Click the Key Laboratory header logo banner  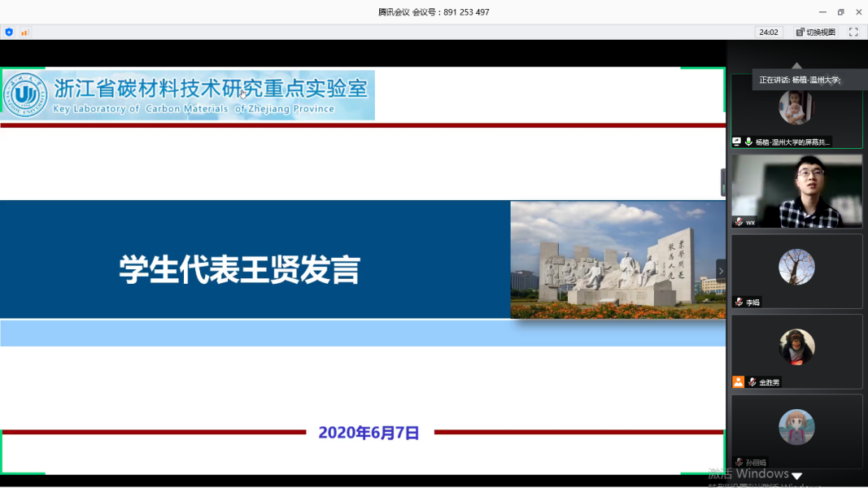[188, 95]
